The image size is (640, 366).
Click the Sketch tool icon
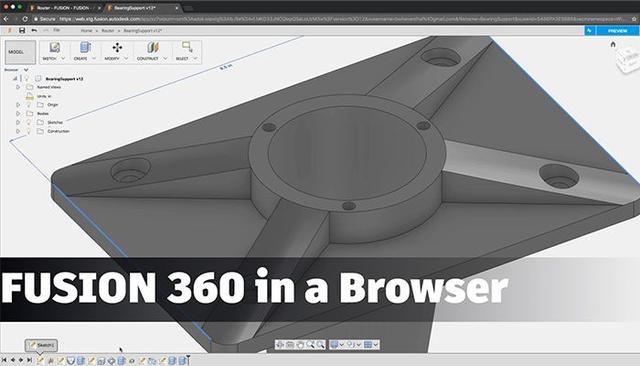55,48
